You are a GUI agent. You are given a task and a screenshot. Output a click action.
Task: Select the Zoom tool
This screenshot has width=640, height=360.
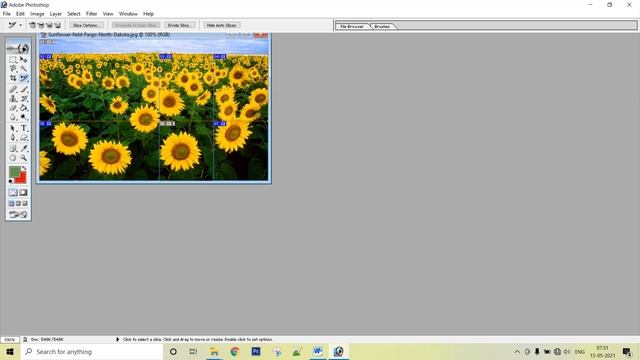coord(24,158)
